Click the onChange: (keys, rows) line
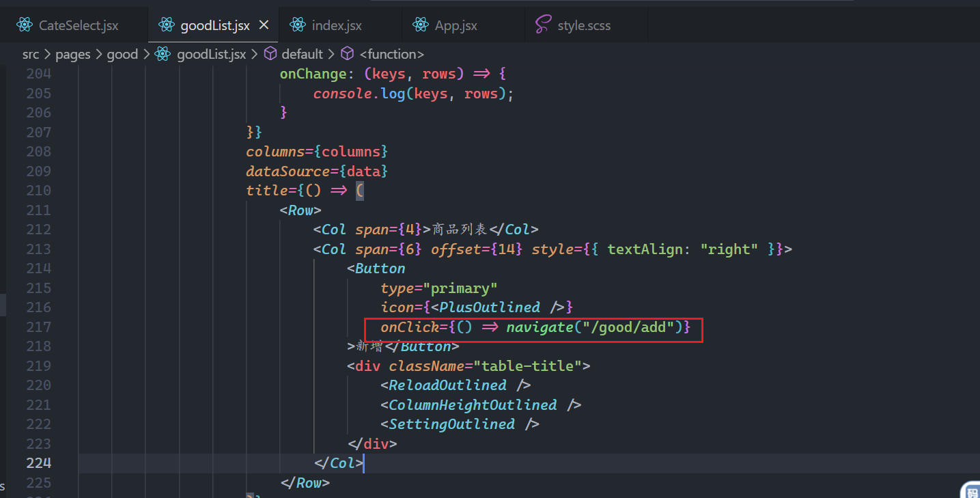The width and height of the screenshot is (980, 498). pos(393,74)
